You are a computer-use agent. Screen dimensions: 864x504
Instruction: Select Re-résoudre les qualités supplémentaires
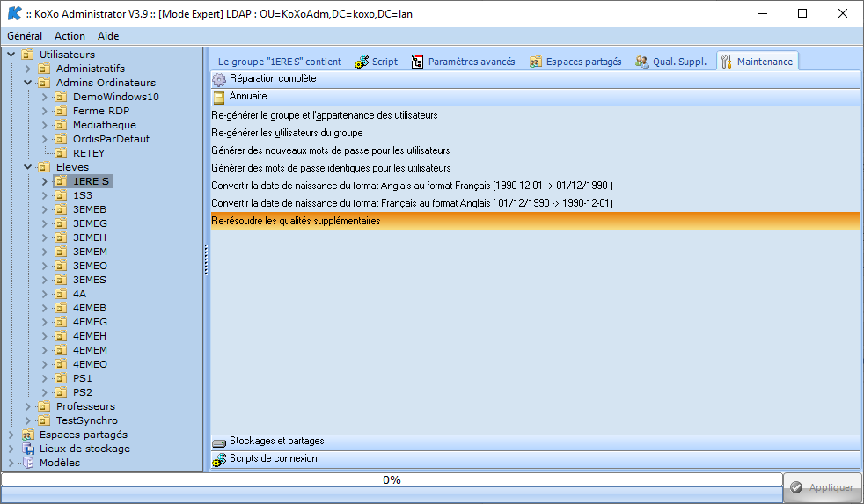point(535,221)
